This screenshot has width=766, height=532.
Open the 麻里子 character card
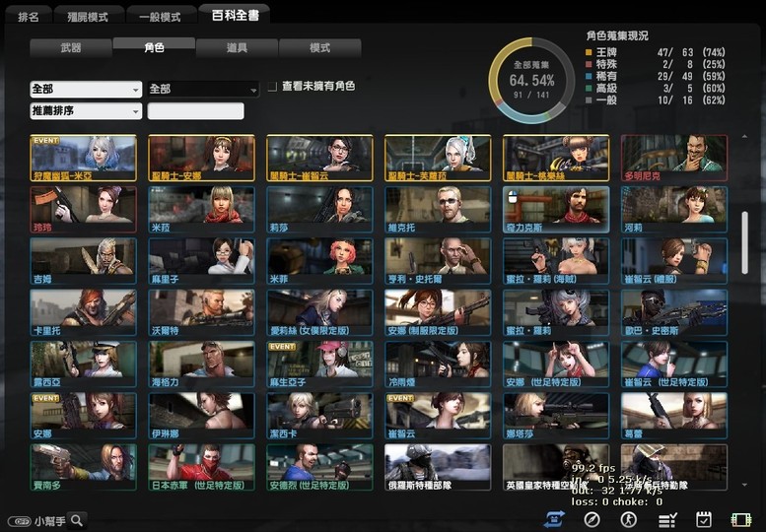coord(202,261)
